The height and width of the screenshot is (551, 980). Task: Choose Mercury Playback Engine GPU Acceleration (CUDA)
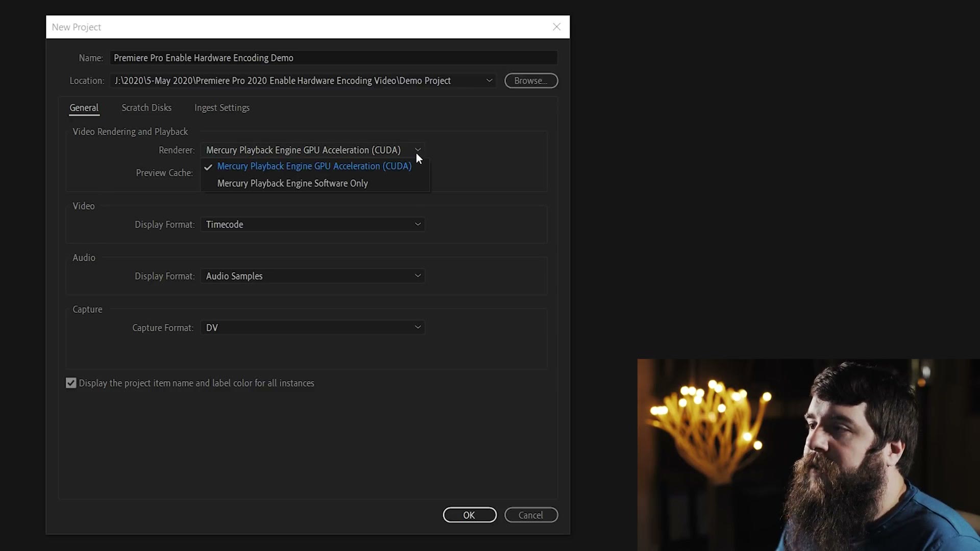point(314,166)
